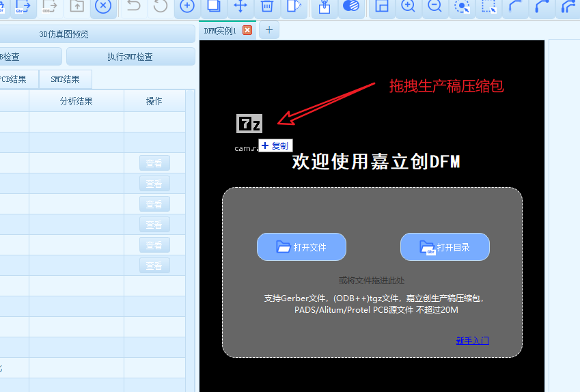Click the dashed rectangle select icon
The width and height of the screenshot is (580, 392).
coord(488,6)
